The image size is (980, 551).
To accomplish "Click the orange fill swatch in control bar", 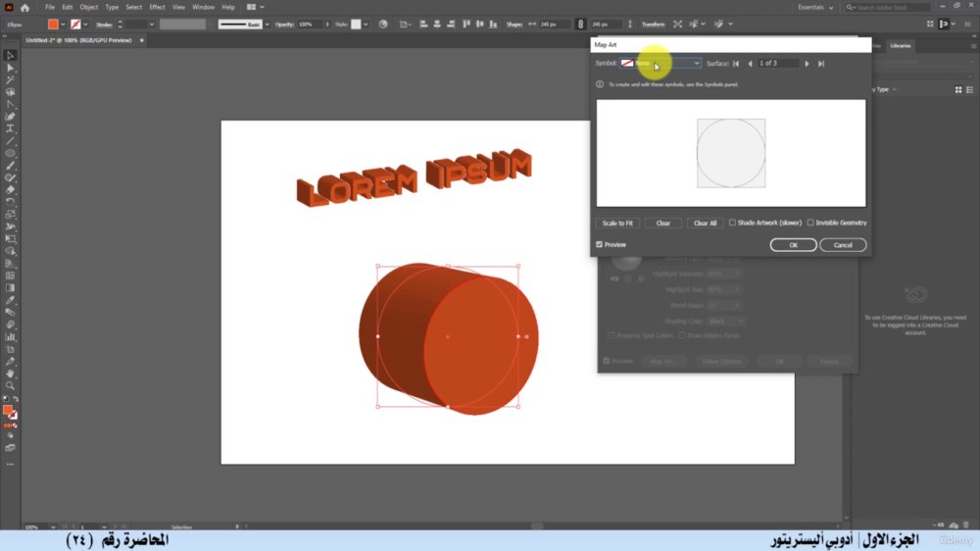I will click(x=53, y=25).
